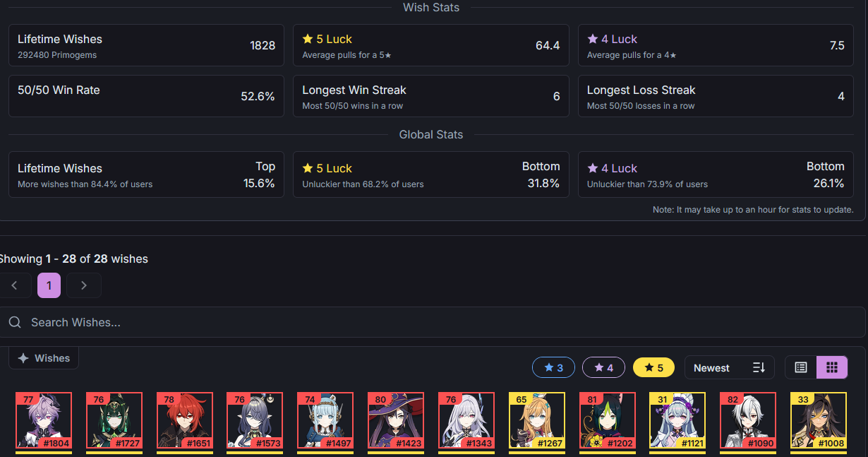Click the 50/50 Win Rate card

pos(146,96)
